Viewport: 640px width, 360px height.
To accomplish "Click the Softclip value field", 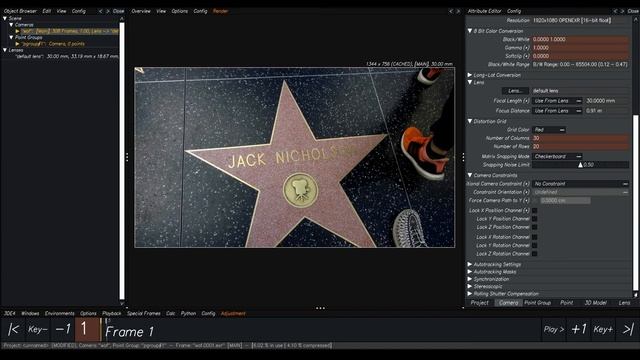I will 580,56.
